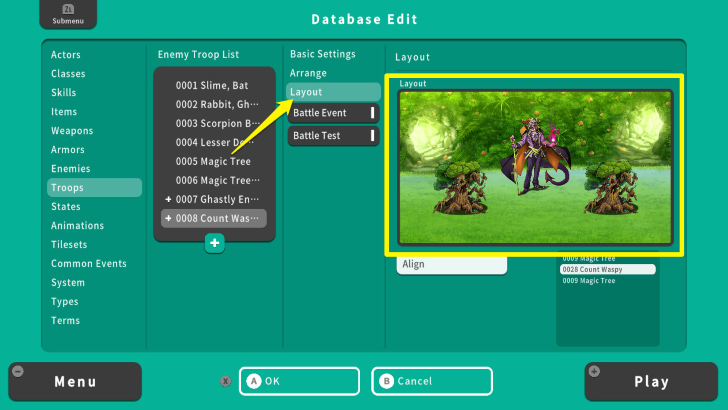Open the Menu button

[75, 382]
